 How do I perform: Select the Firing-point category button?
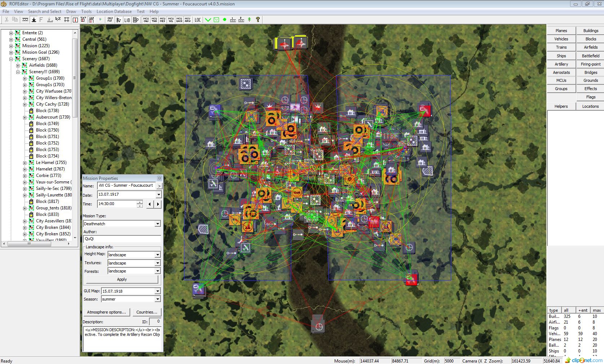tap(590, 64)
